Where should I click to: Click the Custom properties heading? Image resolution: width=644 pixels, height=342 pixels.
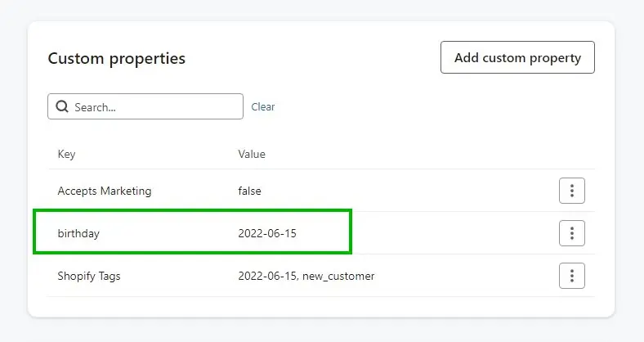point(117,58)
